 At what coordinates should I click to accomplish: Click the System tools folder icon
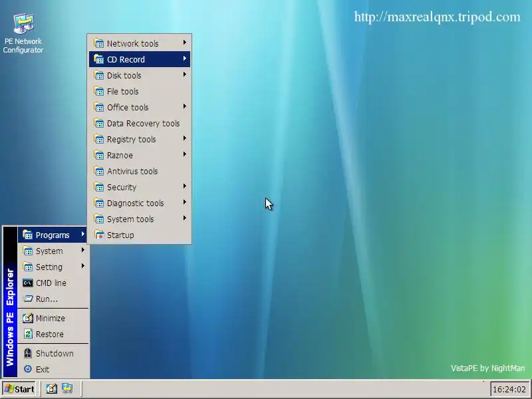tap(98, 219)
